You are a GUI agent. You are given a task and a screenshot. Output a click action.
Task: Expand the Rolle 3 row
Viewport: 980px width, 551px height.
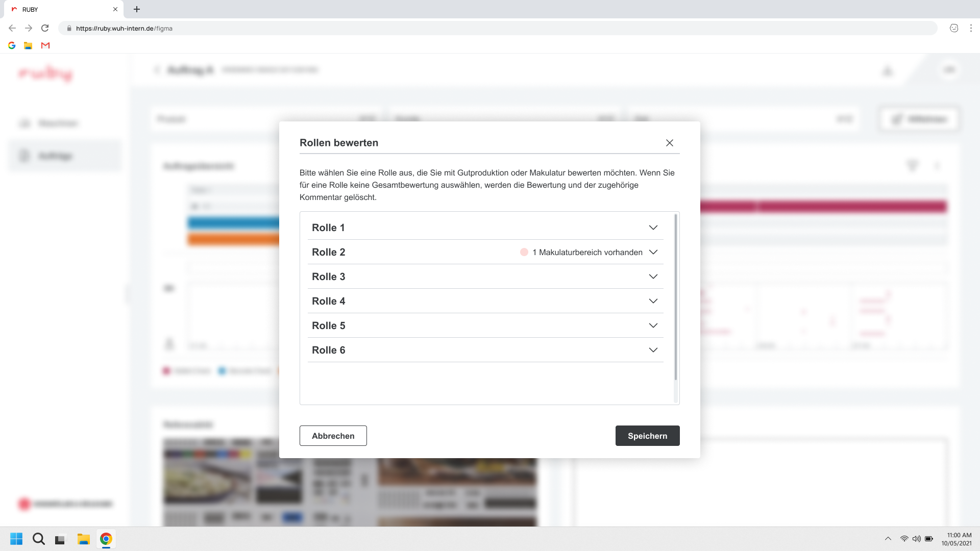(x=653, y=277)
